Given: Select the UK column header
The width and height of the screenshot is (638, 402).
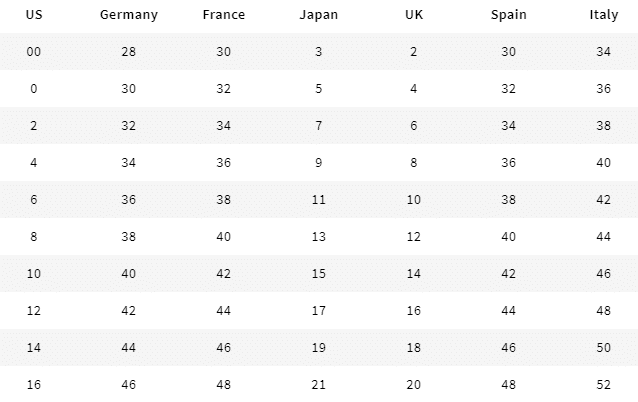Looking at the screenshot, I should click(x=414, y=15).
